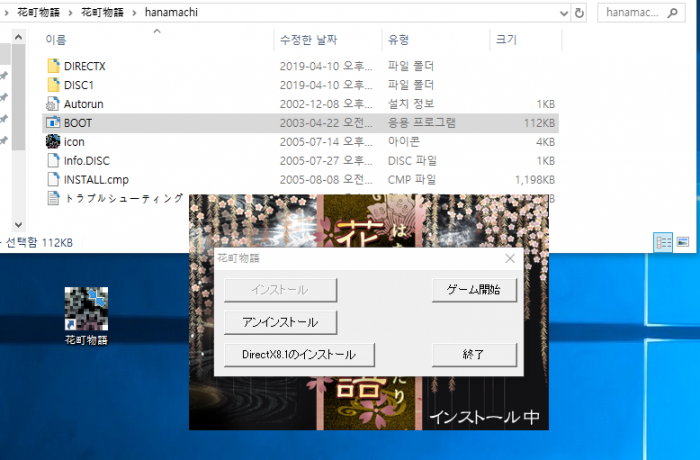
Task: Click the 응용 프로그램 type cell
Action: [x=421, y=123]
